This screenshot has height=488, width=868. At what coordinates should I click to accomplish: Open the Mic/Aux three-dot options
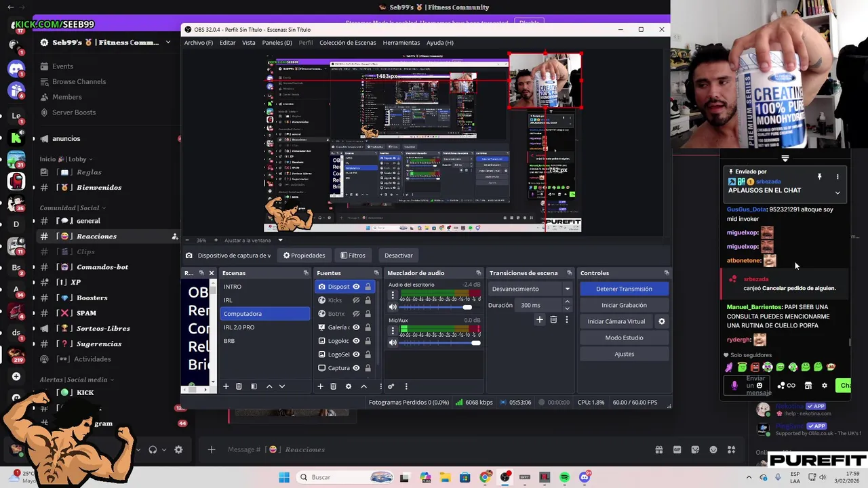(x=393, y=331)
